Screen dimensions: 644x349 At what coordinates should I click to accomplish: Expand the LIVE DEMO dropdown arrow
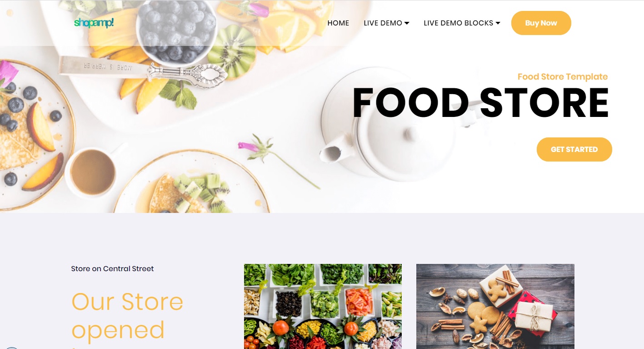click(x=407, y=23)
